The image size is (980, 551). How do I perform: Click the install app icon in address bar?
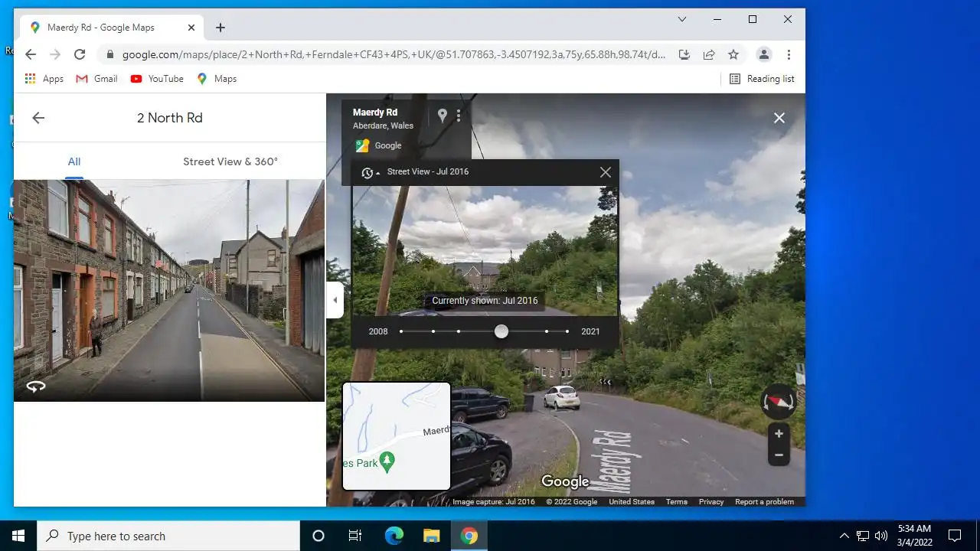pos(684,54)
